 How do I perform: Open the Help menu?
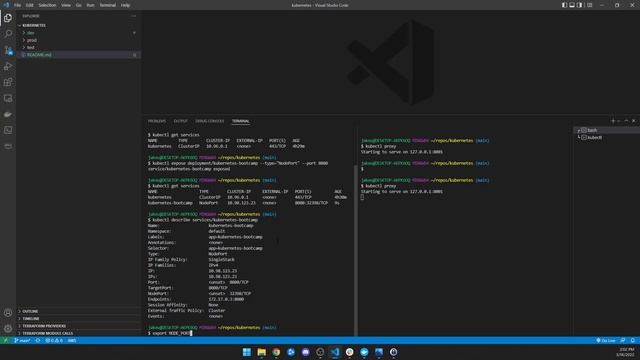[125, 5]
